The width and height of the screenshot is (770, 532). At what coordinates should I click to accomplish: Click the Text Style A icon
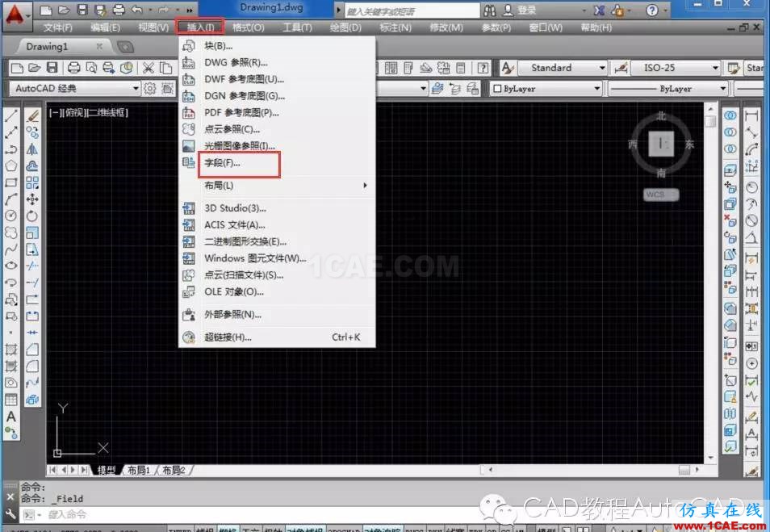(508, 68)
